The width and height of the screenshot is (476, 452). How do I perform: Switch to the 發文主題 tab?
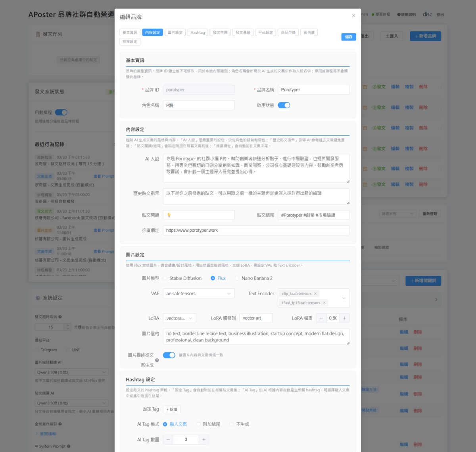tap(220, 33)
